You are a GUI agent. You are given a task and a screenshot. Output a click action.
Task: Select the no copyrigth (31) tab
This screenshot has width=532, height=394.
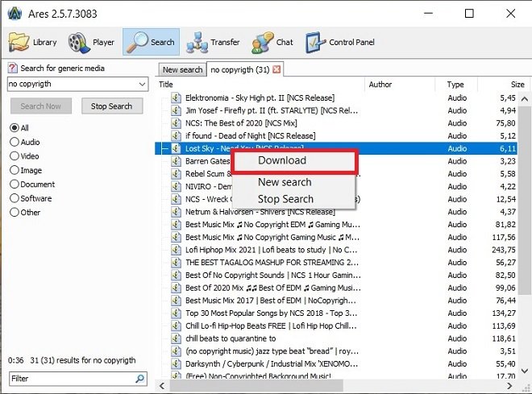[239, 69]
